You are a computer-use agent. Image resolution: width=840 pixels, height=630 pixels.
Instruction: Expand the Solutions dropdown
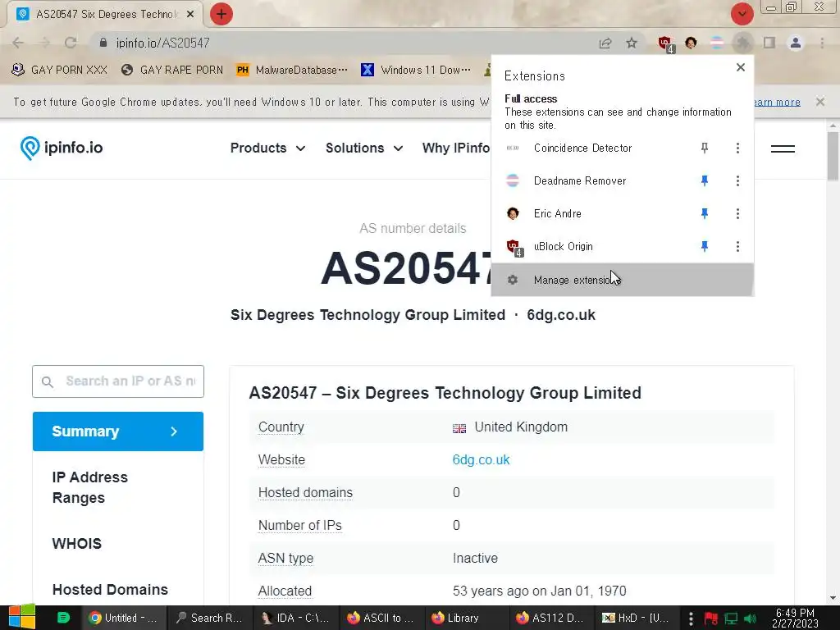coord(364,148)
